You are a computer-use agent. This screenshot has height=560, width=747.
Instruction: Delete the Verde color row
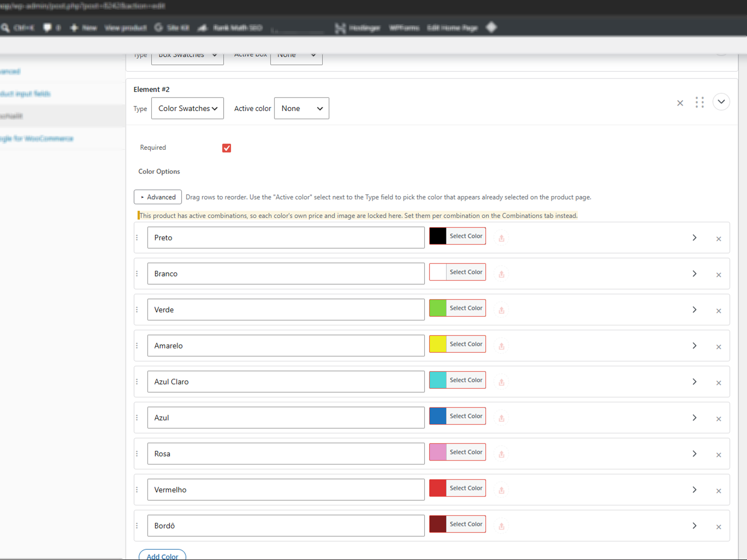tap(719, 311)
